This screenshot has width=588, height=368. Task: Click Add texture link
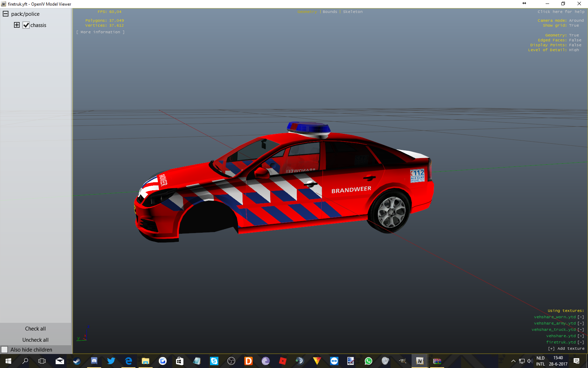(x=566, y=348)
